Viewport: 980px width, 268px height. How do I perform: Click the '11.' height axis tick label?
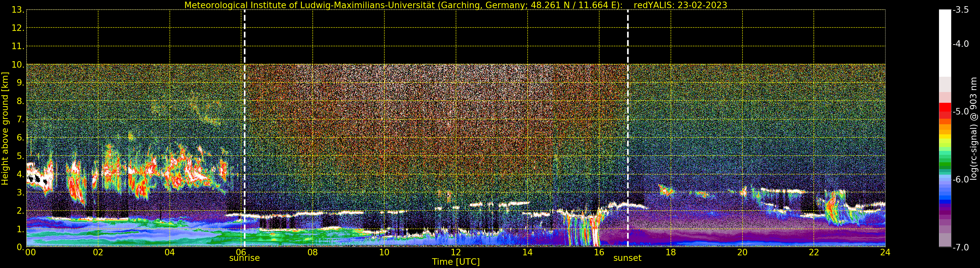pos(18,47)
